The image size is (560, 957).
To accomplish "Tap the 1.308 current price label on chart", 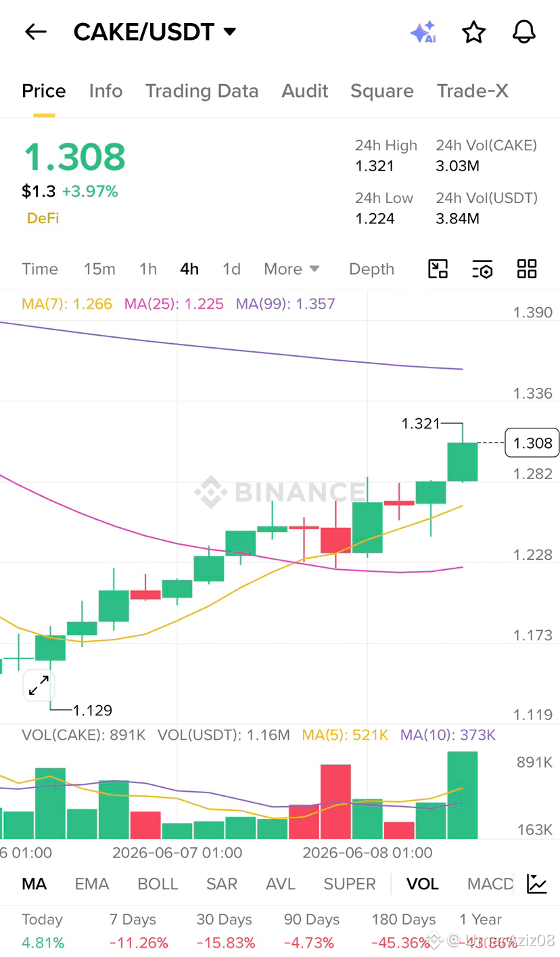I will pos(532,443).
